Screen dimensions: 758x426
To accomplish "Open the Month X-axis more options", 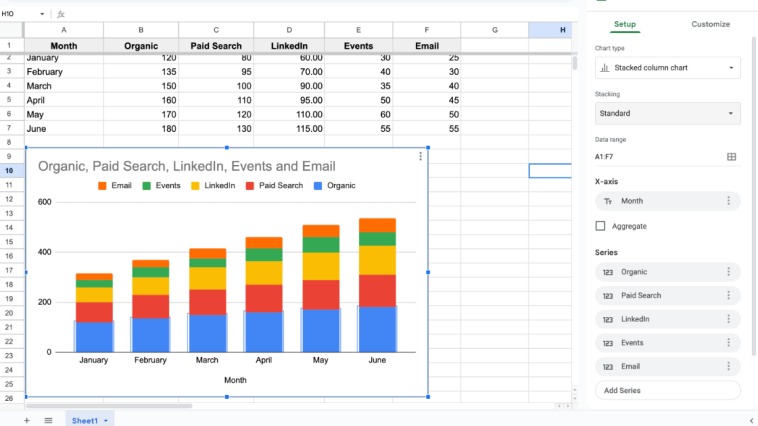I will [728, 201].
